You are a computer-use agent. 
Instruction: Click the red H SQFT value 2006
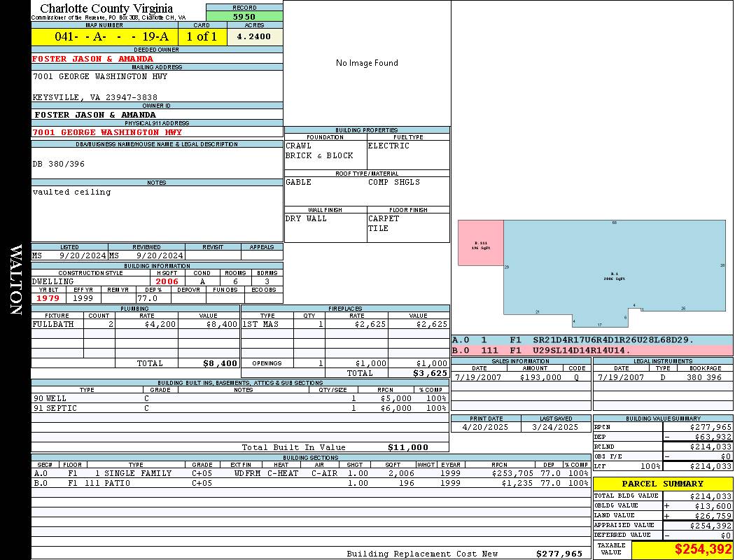click(167, 281)
